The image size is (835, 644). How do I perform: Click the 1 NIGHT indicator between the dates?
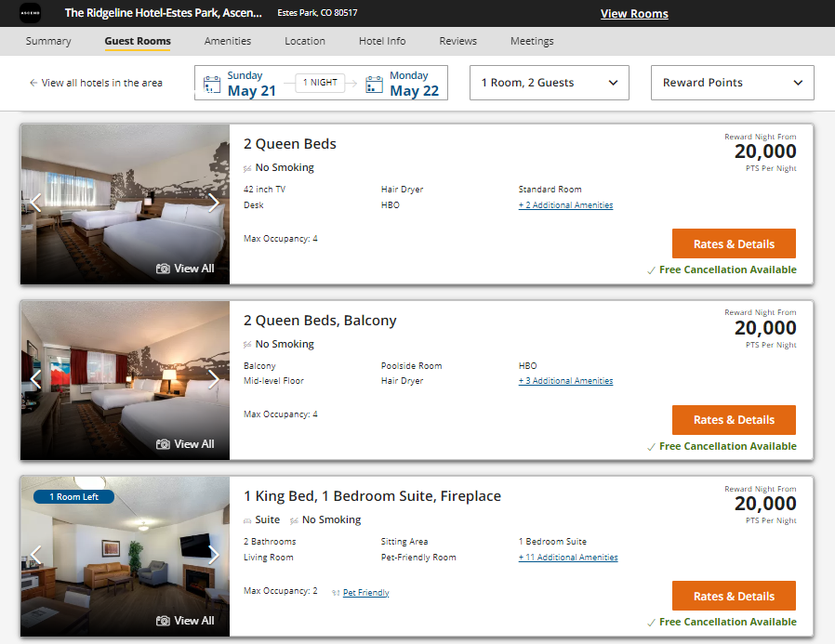tap(320, 82)
